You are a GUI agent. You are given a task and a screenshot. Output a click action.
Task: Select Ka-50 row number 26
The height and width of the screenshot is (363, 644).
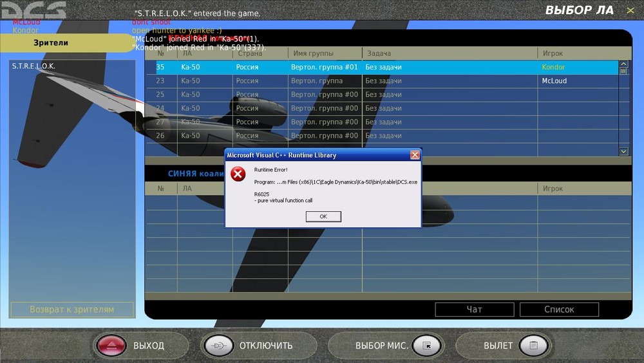pyautogui.click(x=382, y=136)
